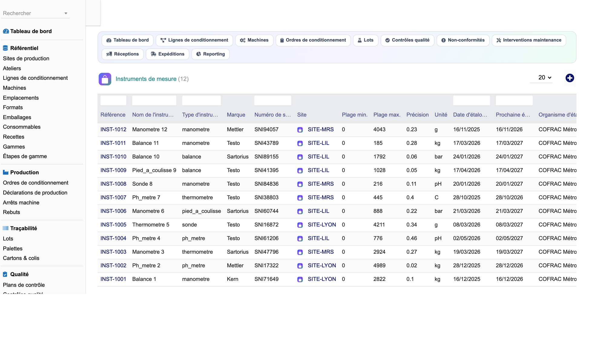Open Étapes de gamme in sidebar
This screenshot has width=589, height=364.
pos(25,156)
